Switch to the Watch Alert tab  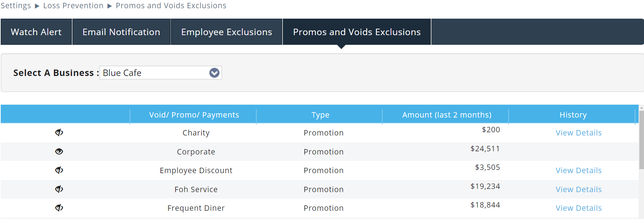[36, 32]
